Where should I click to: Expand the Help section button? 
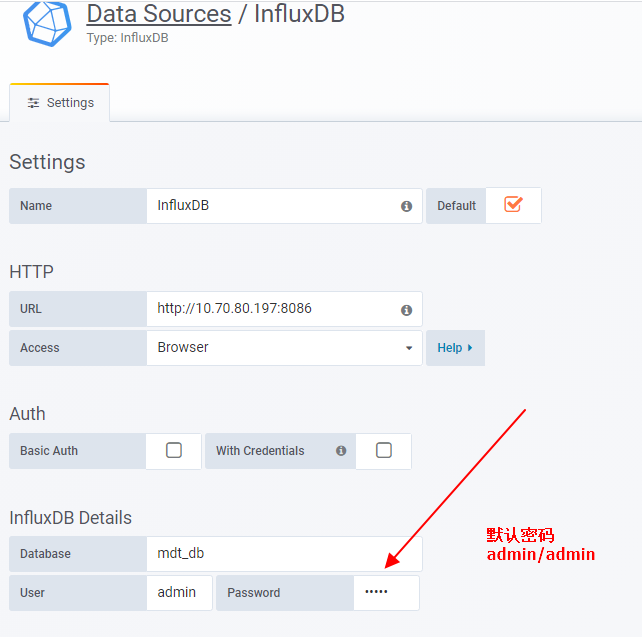(455, 348)
